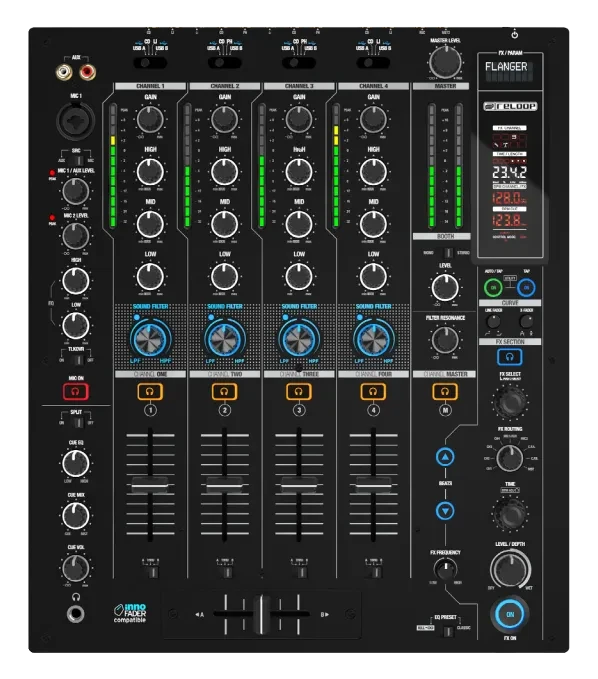Click the Time rotary encoder
This screenshot has height=679, width=598.
510,513
